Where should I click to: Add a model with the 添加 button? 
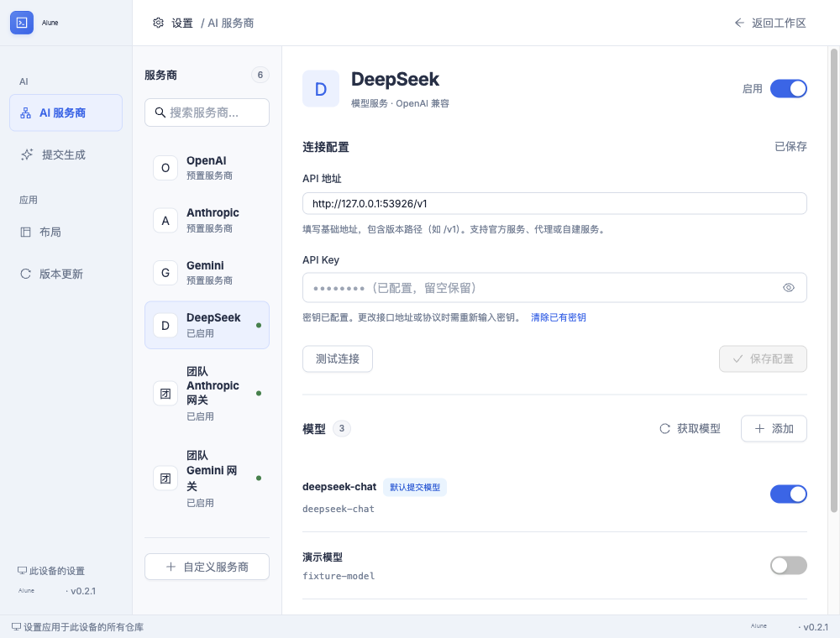(x=774, y=429)
